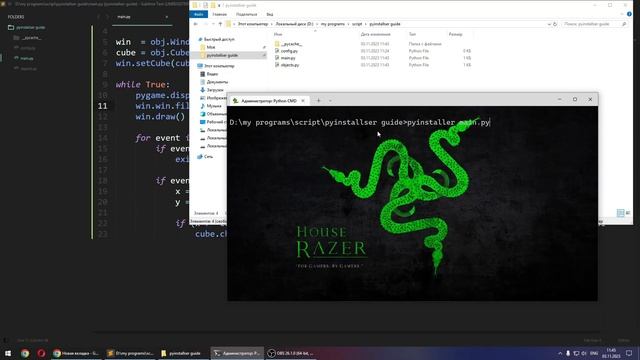Open the Windows Start menu
The image size is (640, 360).
(8, 353)
